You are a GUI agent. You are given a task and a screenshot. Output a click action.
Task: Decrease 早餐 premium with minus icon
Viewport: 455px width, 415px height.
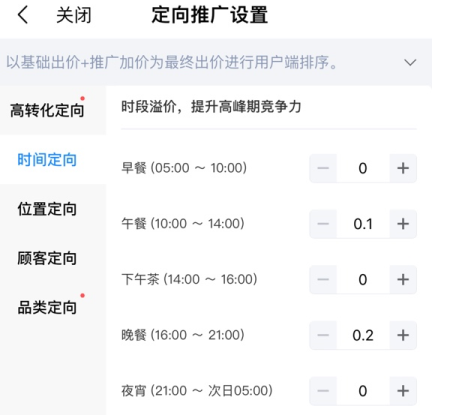[323, 168]
